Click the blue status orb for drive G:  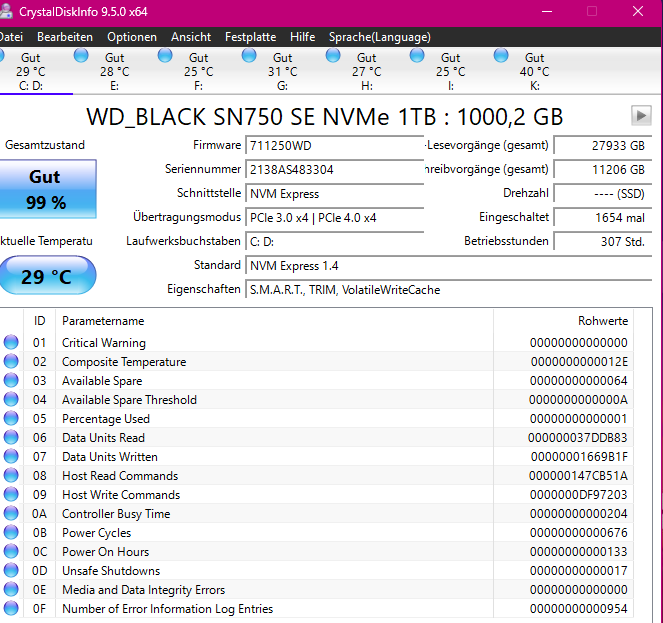point(249,55)
